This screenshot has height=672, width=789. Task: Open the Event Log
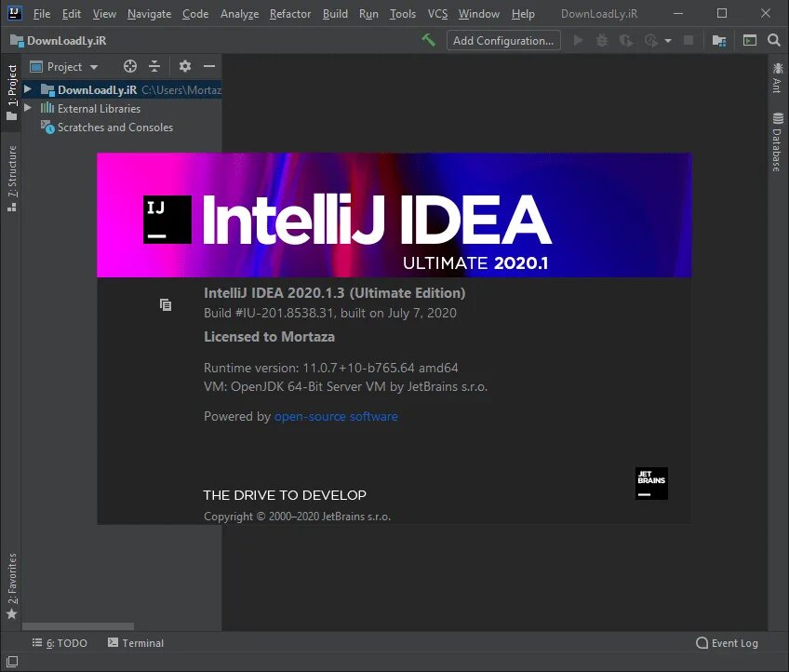tap(727, 643)
